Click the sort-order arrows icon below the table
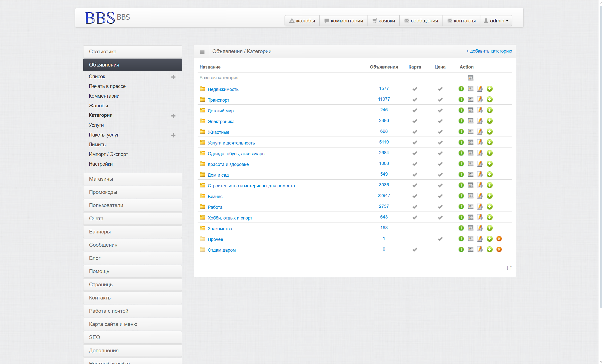The height and width of the screenshot is (364, 604). pyautogui.click(x=509, y=268)
